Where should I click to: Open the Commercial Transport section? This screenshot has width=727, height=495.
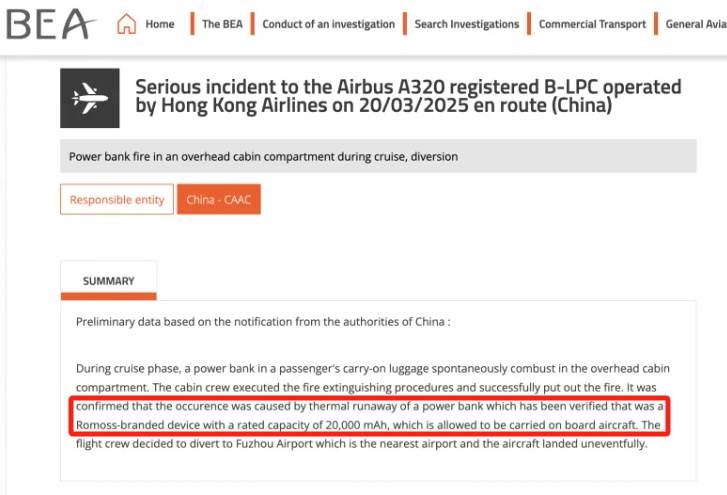[592, 24]
